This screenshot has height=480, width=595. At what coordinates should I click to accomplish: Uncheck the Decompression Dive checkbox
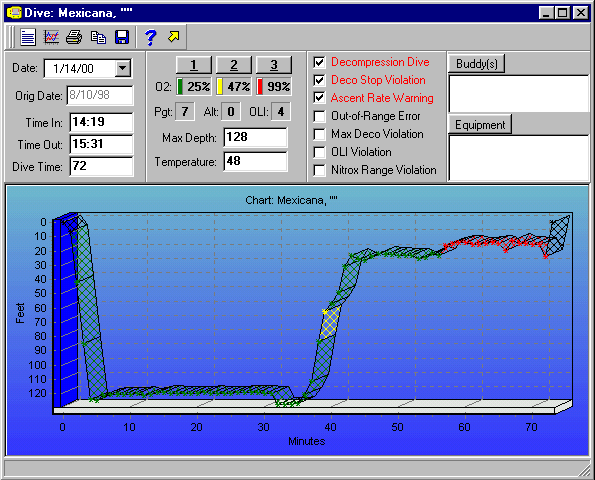(x=320, y=62)
